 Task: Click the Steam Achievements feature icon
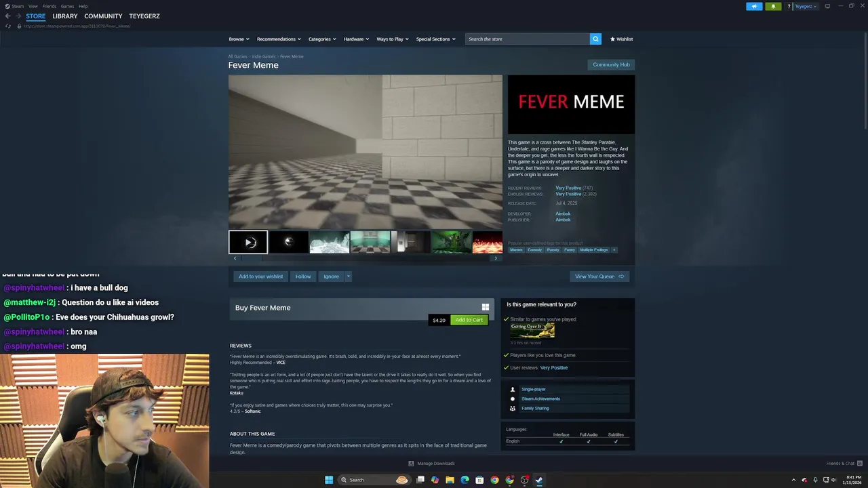click(x=513, y=399)
